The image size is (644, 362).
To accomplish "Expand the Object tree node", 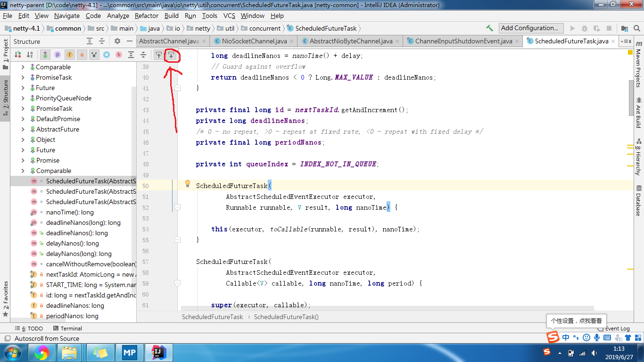I will 23,140.
